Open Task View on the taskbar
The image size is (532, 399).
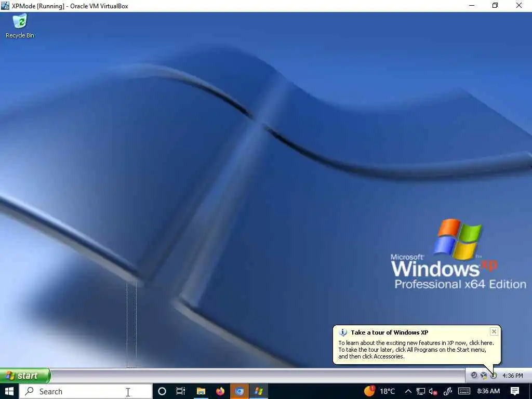[x=181, y=391]
